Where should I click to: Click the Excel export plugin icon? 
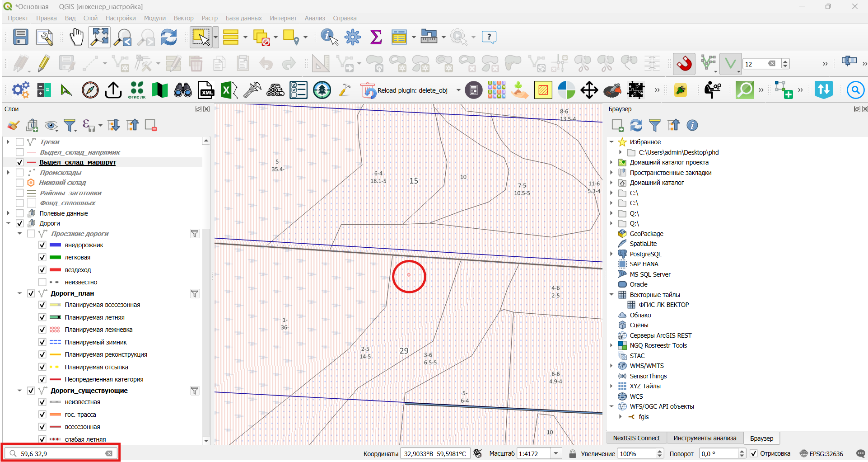(x=229, y=90)
